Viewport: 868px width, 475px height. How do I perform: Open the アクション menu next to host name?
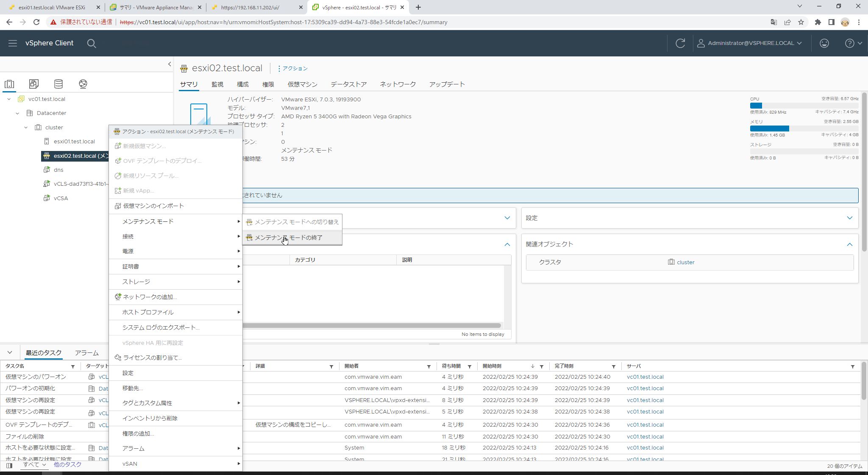click(293, 68)
